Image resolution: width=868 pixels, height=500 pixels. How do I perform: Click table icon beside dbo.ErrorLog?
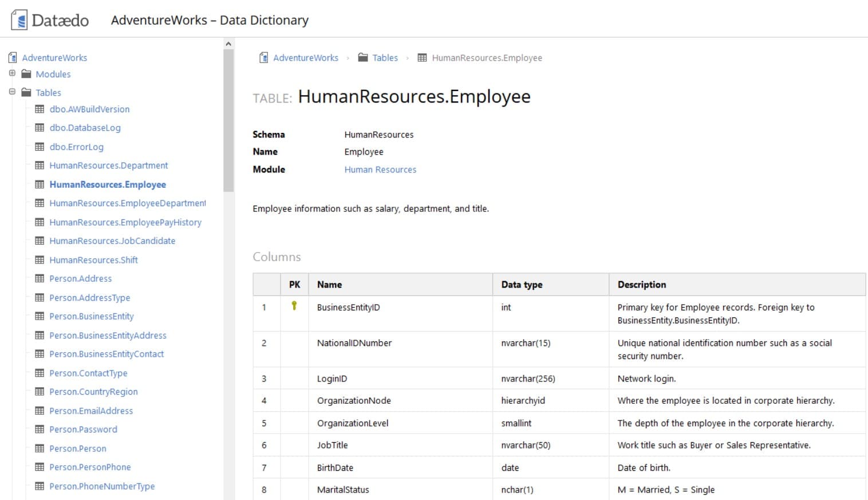40,147
